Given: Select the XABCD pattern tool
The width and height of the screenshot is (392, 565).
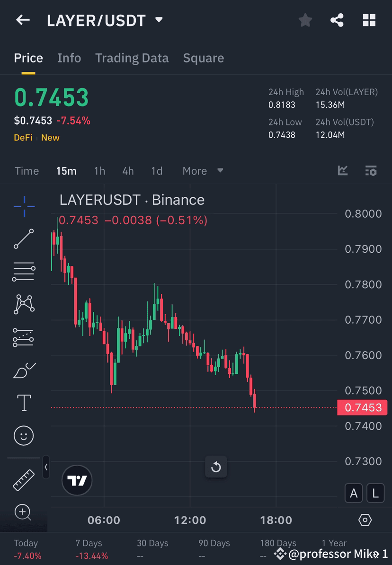Looking at the screenshot, I should 24,304.
